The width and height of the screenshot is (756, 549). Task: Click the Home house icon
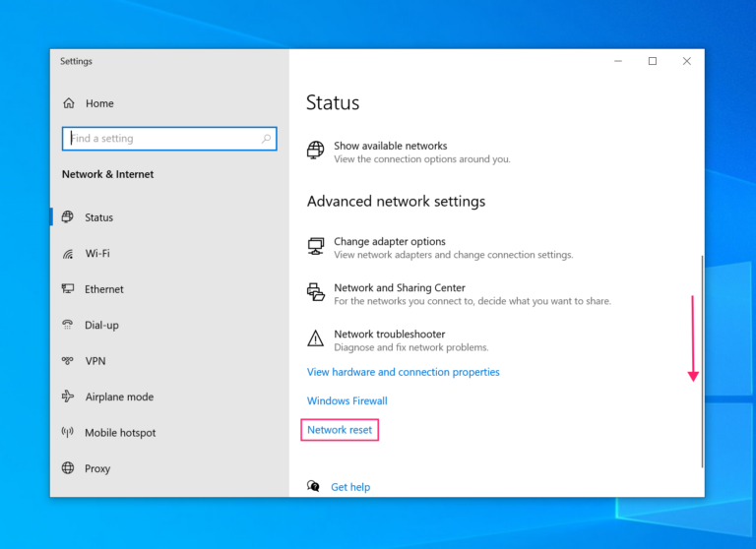69,103
